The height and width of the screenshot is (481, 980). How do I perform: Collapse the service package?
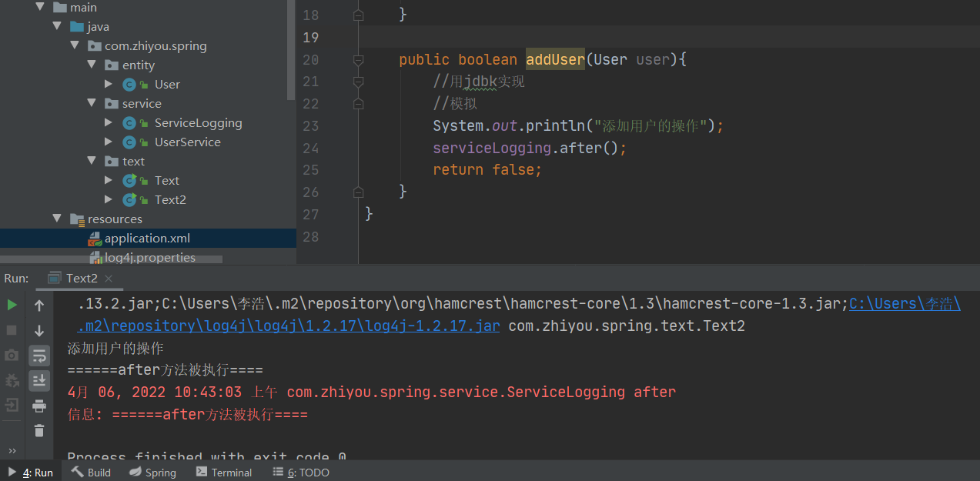pos(92,103)
